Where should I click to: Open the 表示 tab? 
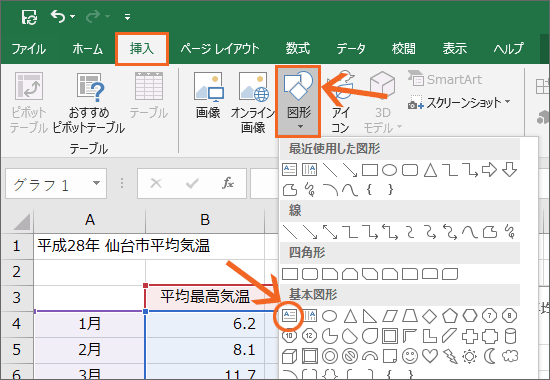tap(455, 49)
